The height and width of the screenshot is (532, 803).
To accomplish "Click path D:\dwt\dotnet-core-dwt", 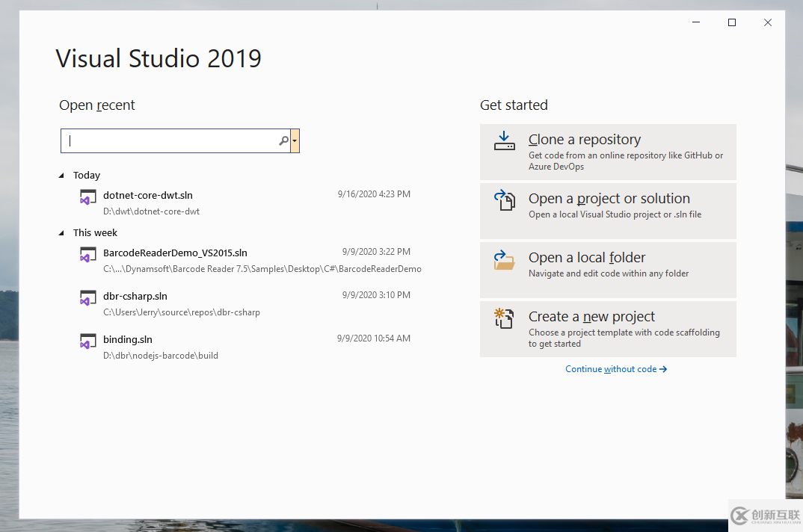I will point(151,211).
